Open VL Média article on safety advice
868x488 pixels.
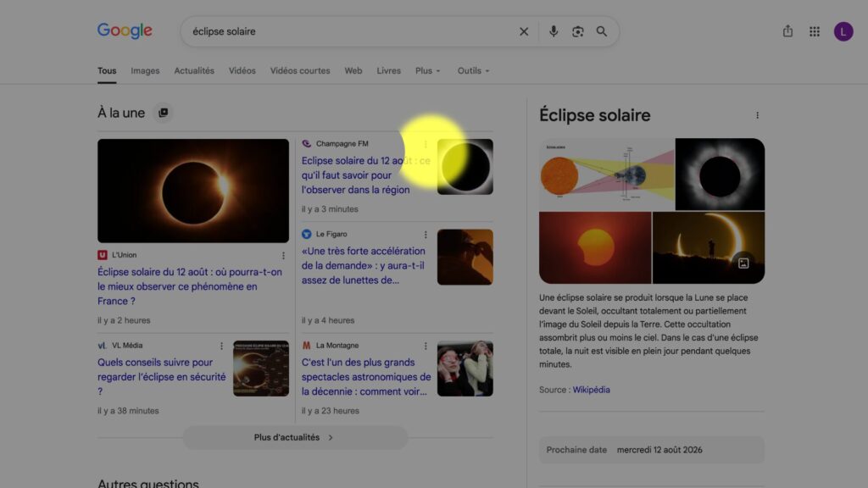click(x=162, y=377)
